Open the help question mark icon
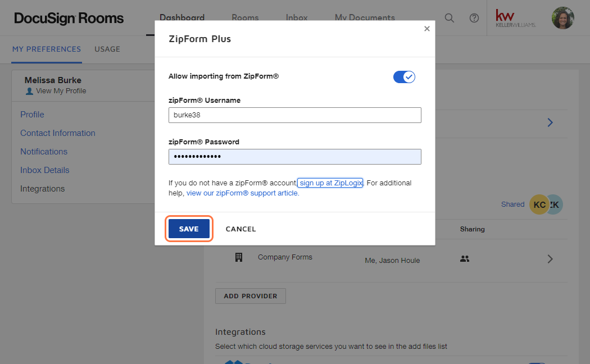Viewport: 590px width, 364px height. click(474, 18)
